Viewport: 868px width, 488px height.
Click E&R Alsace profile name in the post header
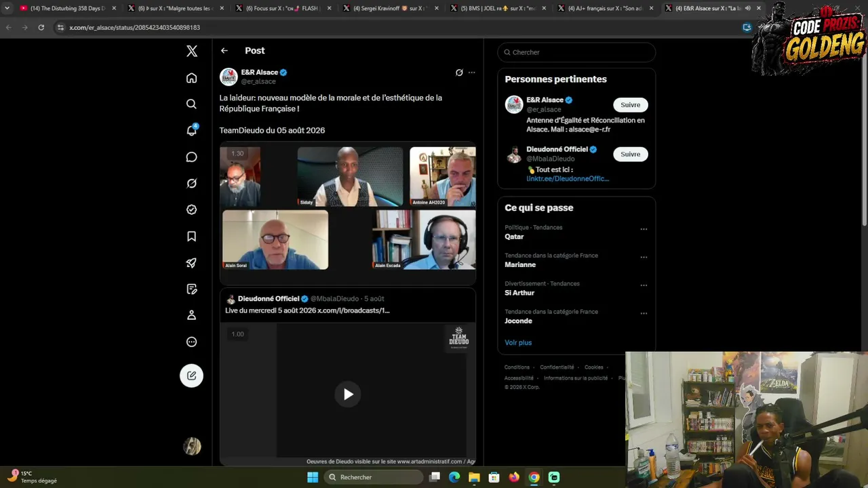(260, 73)
